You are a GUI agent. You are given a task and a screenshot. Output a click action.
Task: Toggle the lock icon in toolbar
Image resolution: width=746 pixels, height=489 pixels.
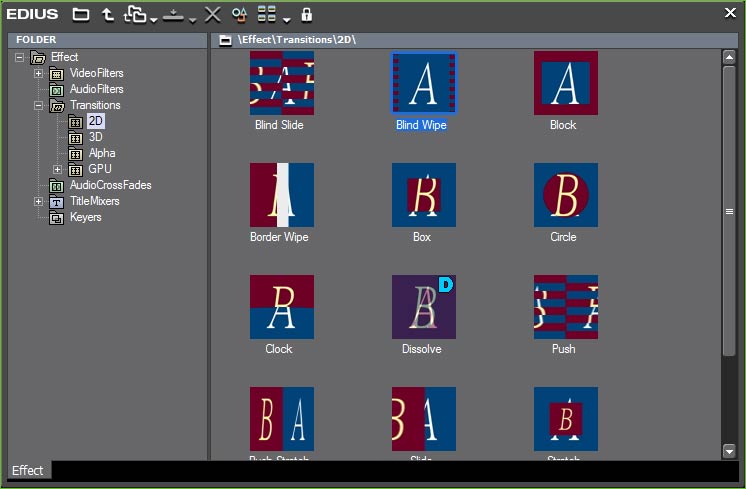tap(307, 15)
